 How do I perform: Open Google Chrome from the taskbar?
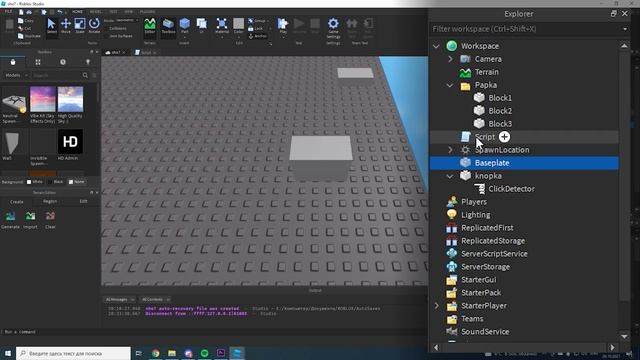(156, 353)
